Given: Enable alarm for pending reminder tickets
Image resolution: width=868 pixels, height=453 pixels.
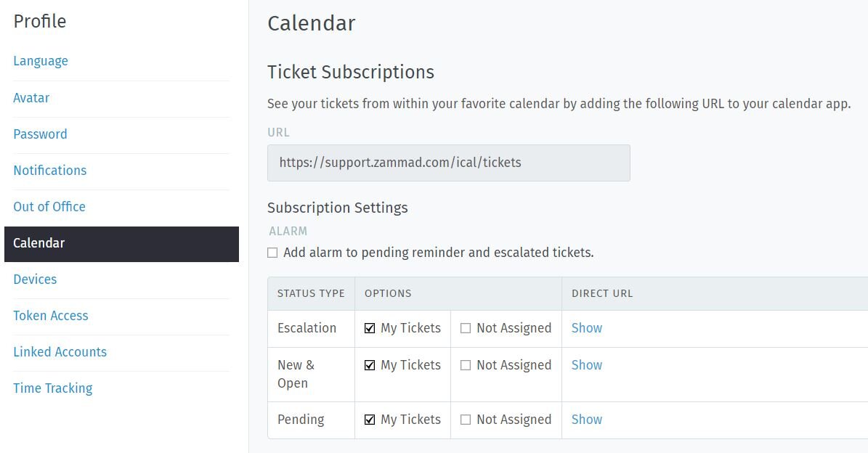Looking at the screenshot, I should pyautogui.click(x=272, y=253).
